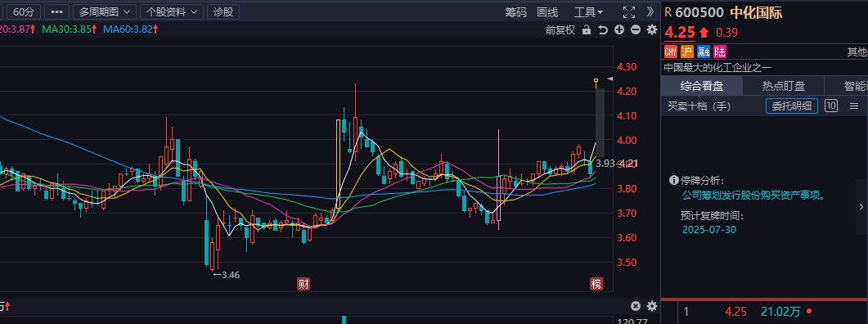Select the 综合看盘 tab
Image resolution: width=868 pixels, height=324 pixels.
point(702,86)
